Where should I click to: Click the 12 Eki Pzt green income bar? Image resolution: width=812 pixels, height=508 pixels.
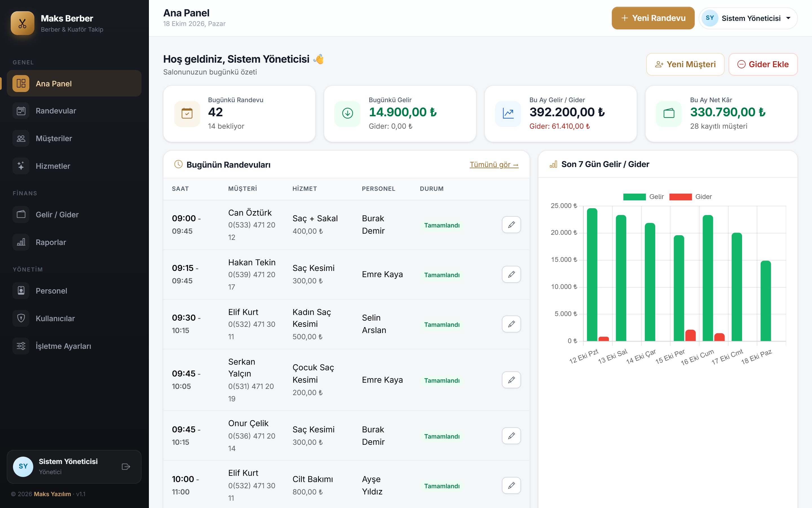[592, 275]
